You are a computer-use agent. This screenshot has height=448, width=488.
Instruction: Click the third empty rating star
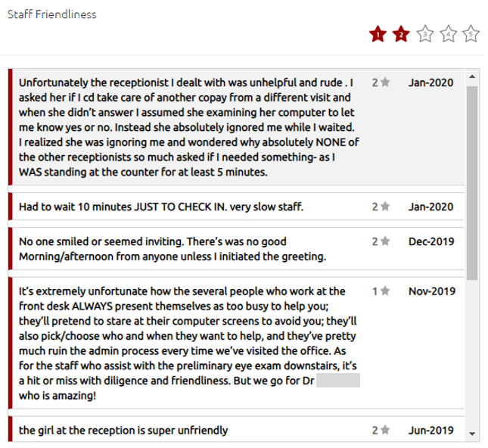click(425, 34)
